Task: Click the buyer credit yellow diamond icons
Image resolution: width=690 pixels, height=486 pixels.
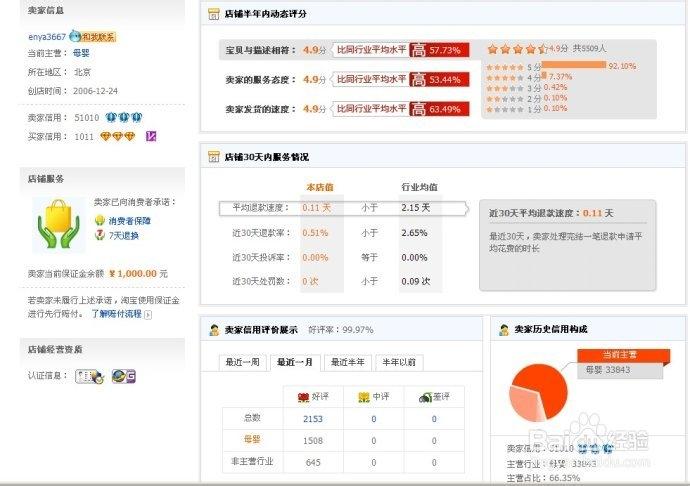Action: (117, 136)
